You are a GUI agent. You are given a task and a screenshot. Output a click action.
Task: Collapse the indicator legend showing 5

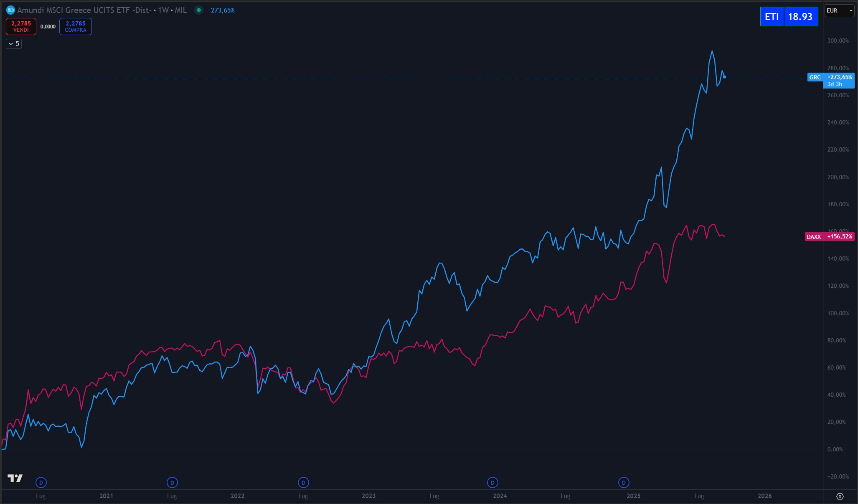pyautogui.click(x=14, y=43)
